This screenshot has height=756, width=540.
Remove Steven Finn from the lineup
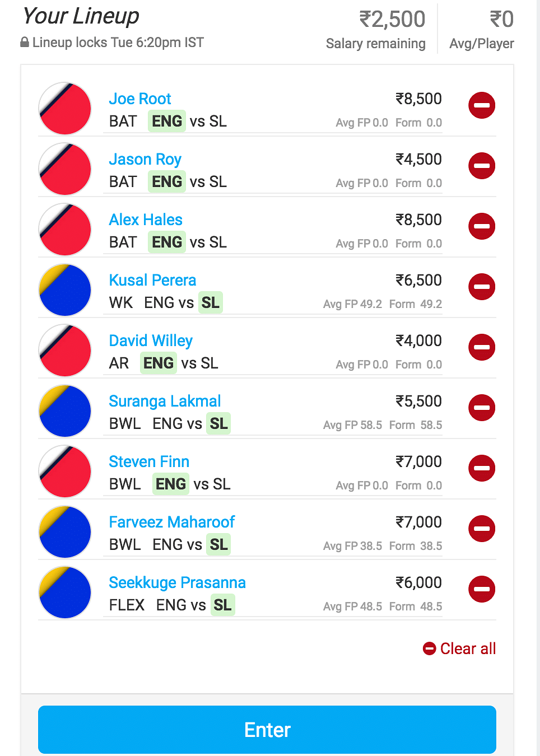click(482, 468)
